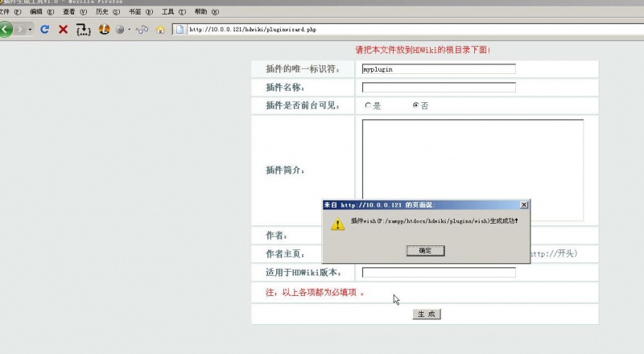Image resolution: width=644 pixels, height=354 pixels.
Task: Click the grey forward arrow button
Action: tap(19, 30)
